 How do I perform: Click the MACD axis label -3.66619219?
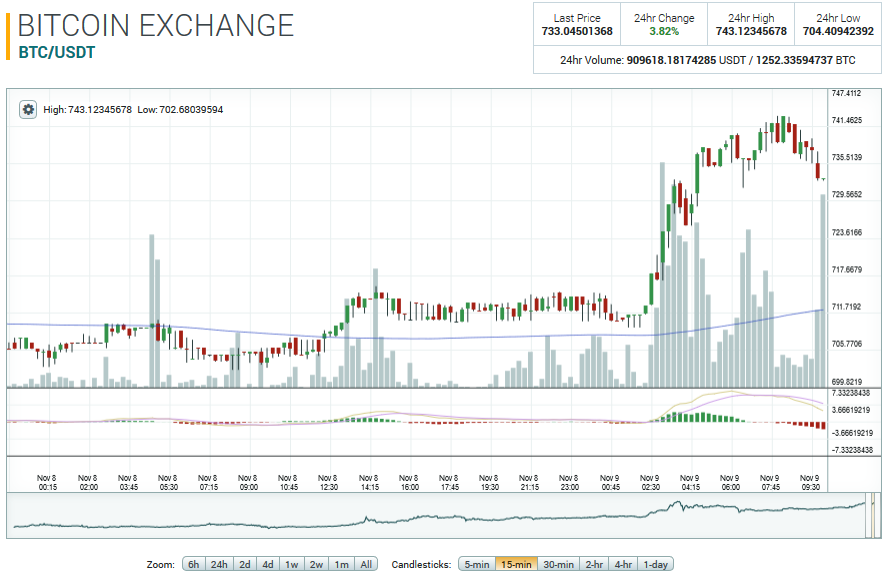pos(850,433)
